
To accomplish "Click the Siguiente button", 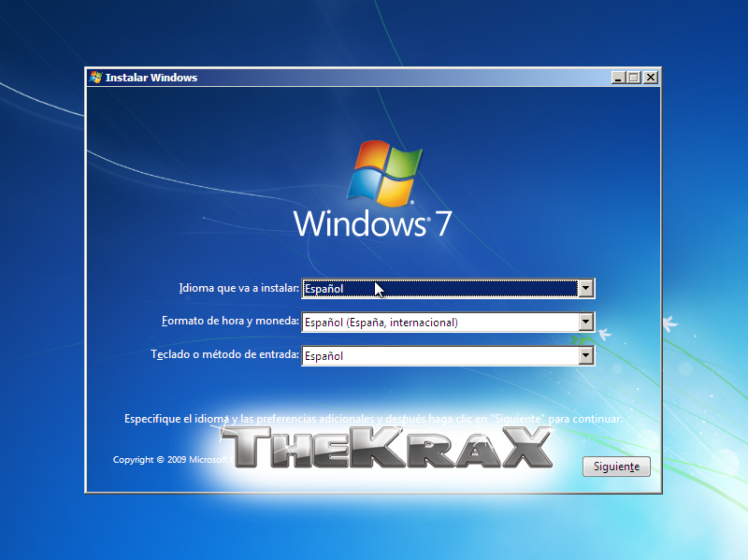I will [x=616, y=467].
